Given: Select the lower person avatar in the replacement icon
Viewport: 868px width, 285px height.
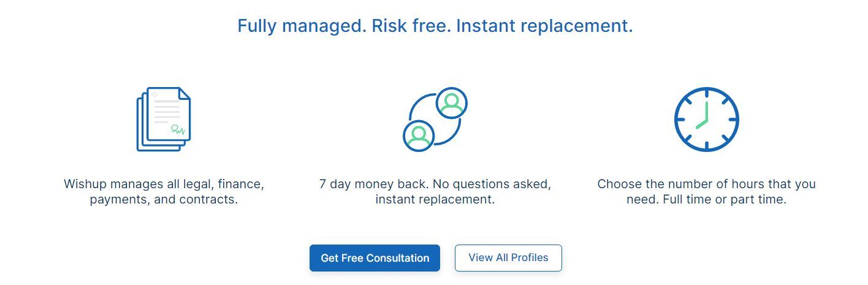Looking at the screenshot, I should (419, 135).
